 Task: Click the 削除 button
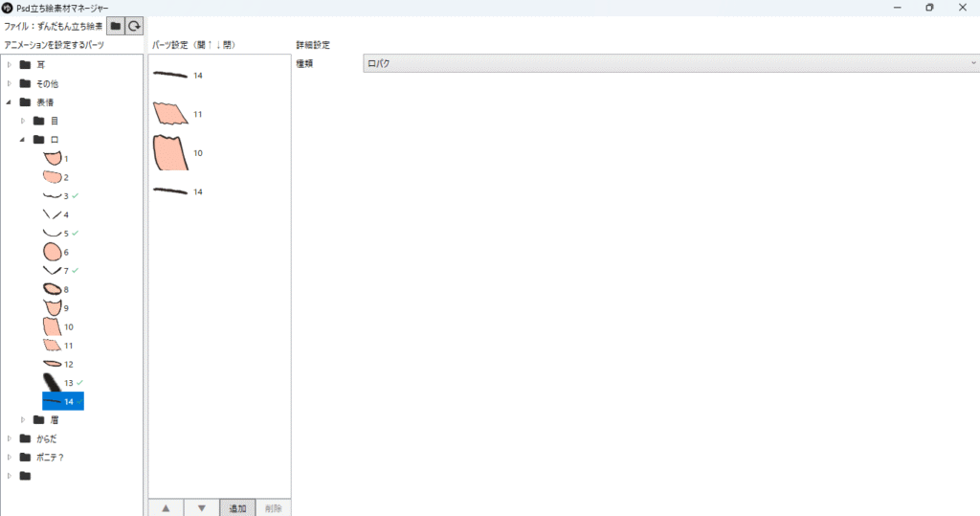[273, 507]
